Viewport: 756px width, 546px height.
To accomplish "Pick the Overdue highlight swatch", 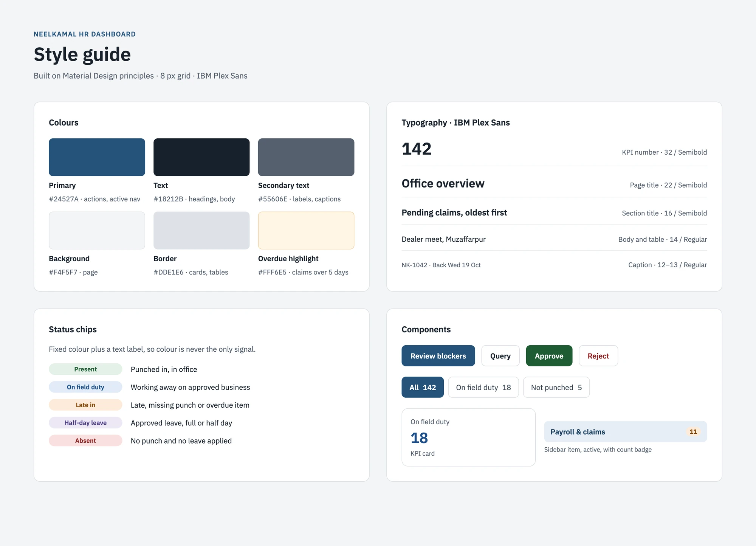I will pos(306,231).
